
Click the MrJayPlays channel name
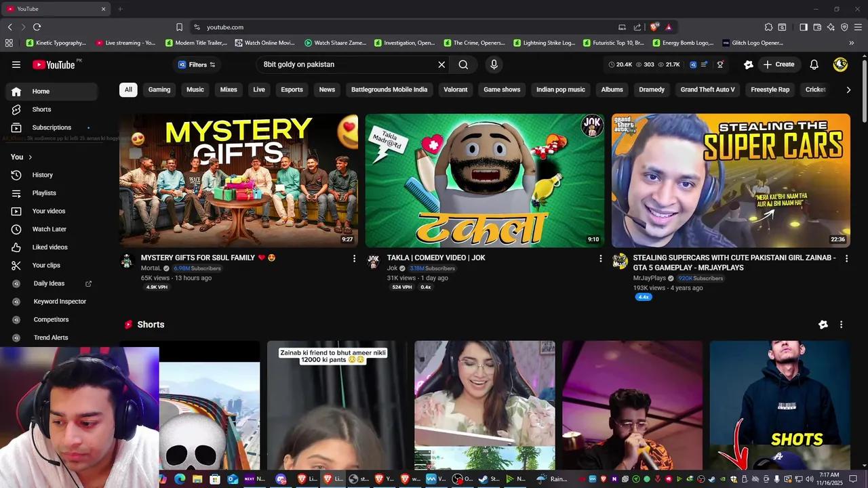[x=650, y=278]
